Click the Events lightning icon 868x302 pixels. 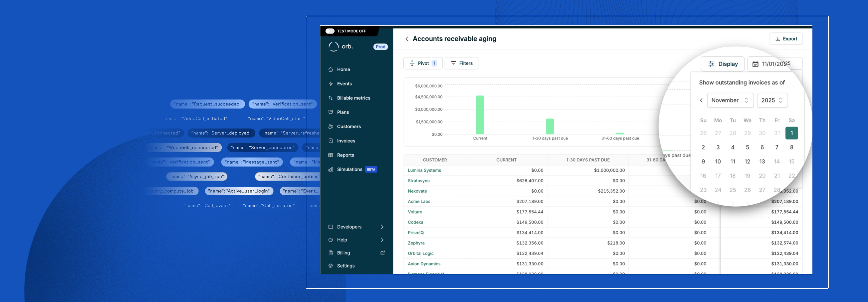(330, 84)
